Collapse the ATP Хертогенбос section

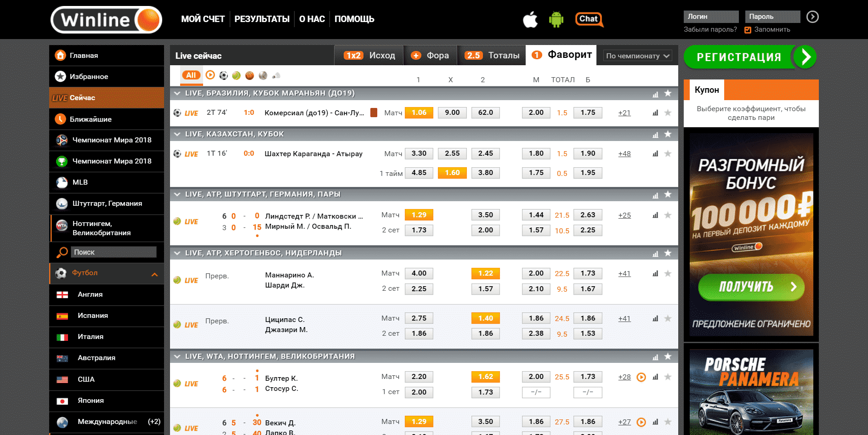(177, 253)
